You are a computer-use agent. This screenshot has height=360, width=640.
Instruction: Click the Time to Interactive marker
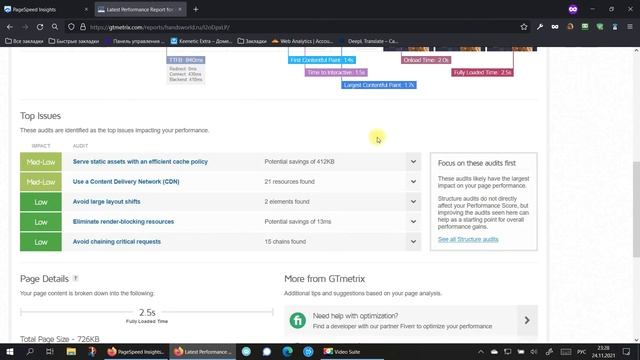(336, 73)
